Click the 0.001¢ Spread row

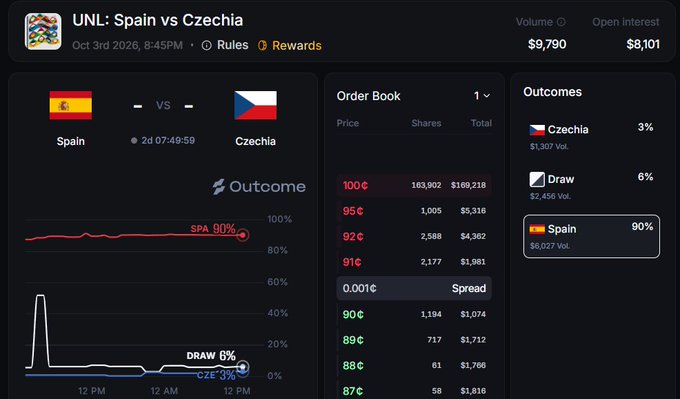coord(414,288)
